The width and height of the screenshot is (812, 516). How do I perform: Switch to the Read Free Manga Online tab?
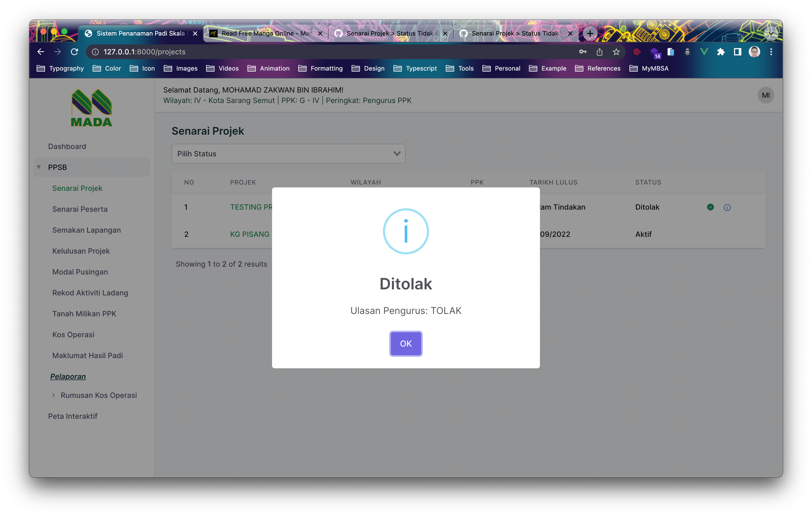[x=266, y=33]
